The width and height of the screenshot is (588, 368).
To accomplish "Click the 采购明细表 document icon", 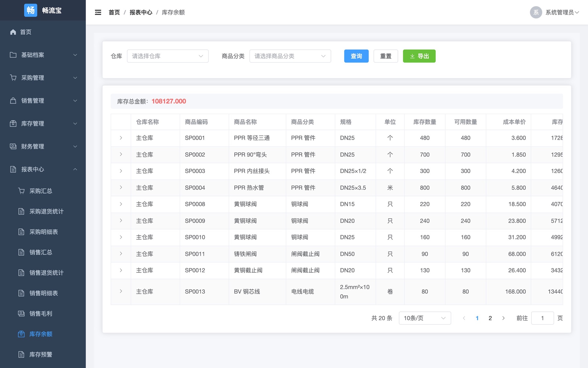I will (x=21, y=232).
